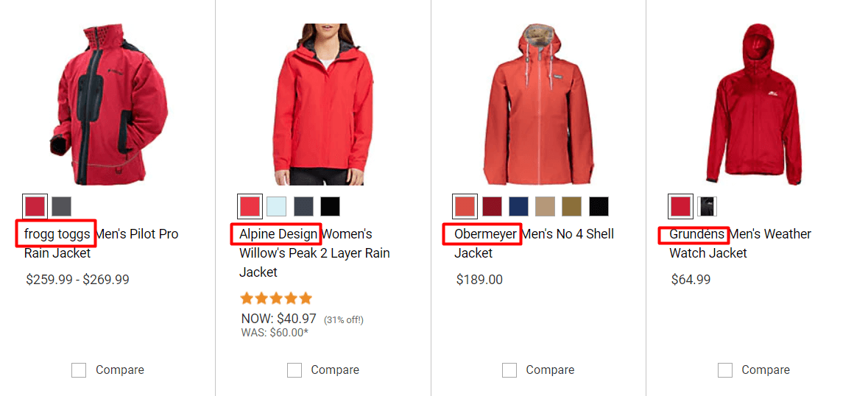Pick dark navy swatch under Alpine Design jacket
The height and width of the screenshot is (396, 868).
click(x=303, y=206)
